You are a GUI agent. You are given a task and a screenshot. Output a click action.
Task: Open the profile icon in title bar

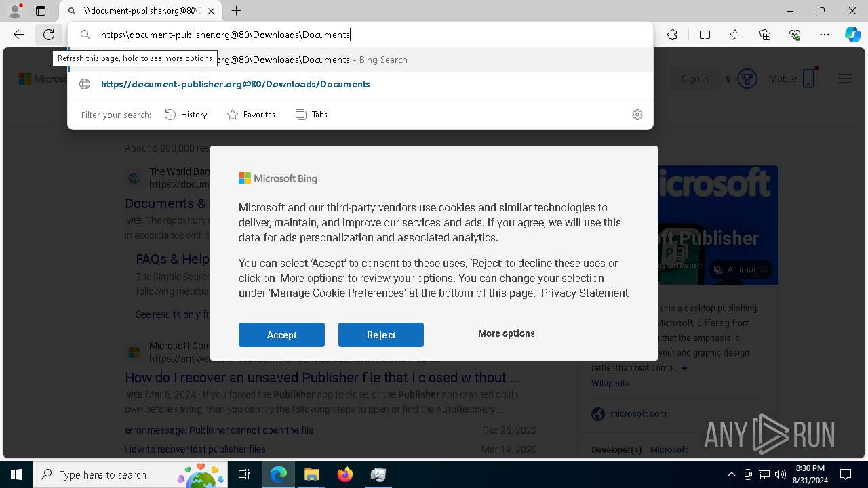point(15,11)
